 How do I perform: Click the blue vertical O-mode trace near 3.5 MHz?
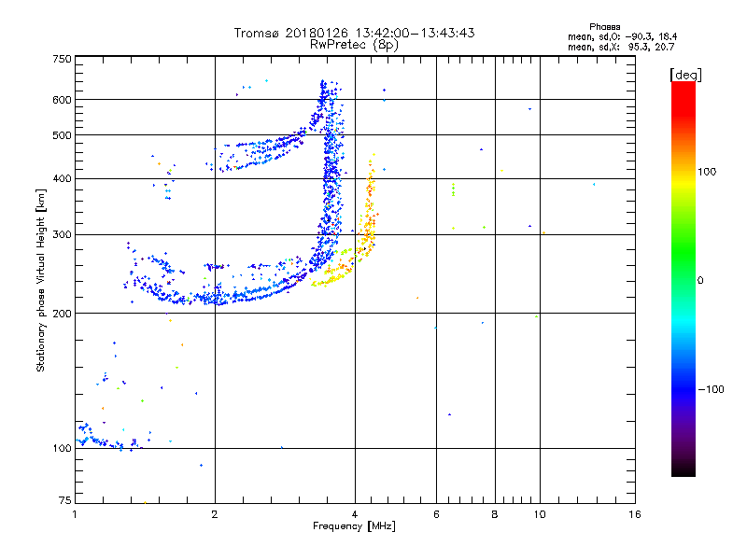(x=330, y=181)
